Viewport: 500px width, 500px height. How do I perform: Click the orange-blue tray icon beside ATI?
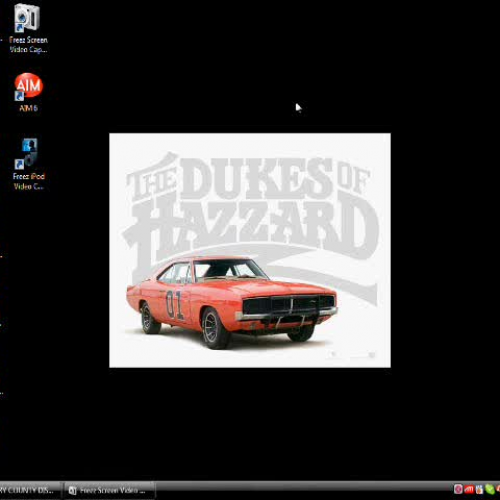click(x=479, y=489)
